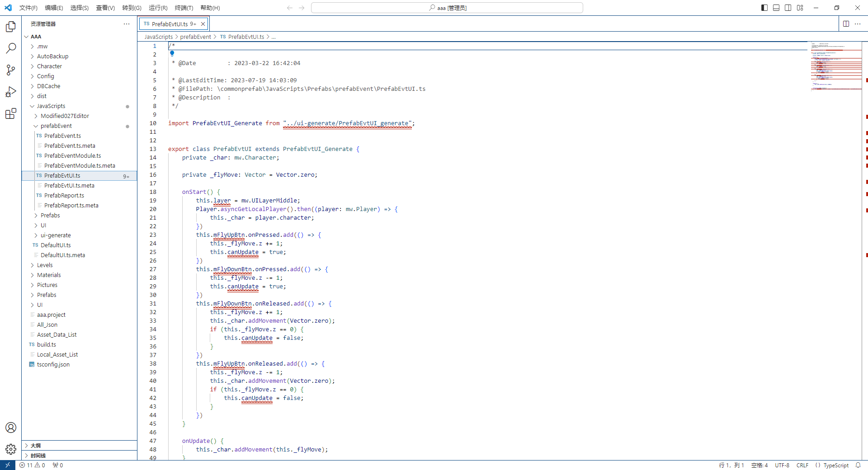
Task: Change UTF-8 file encoding
Action: (x=782, y=465)
